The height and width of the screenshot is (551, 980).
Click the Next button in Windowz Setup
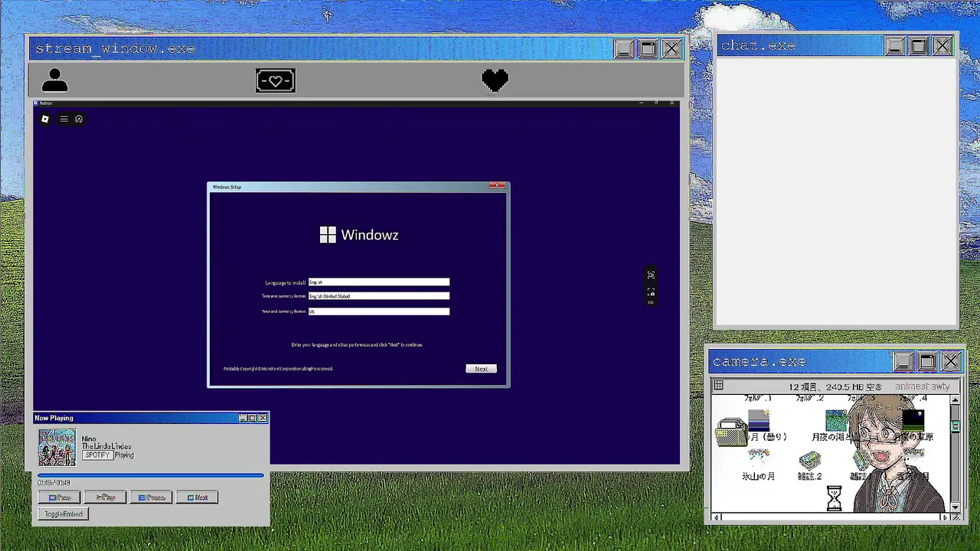pos(481,369)
